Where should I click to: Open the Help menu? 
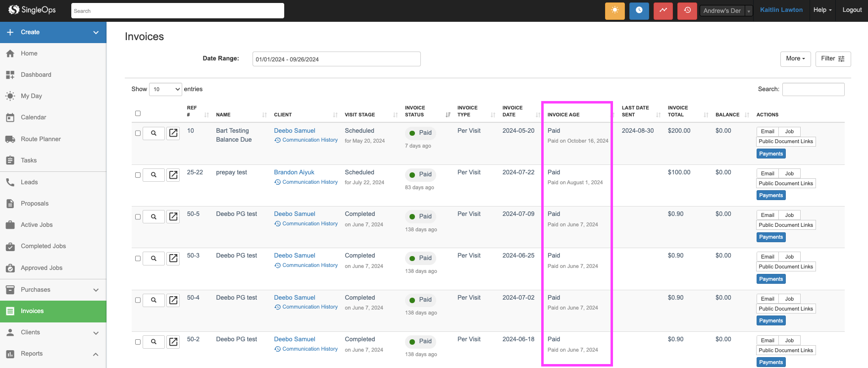pyautogui.click(x=822, y=10)
